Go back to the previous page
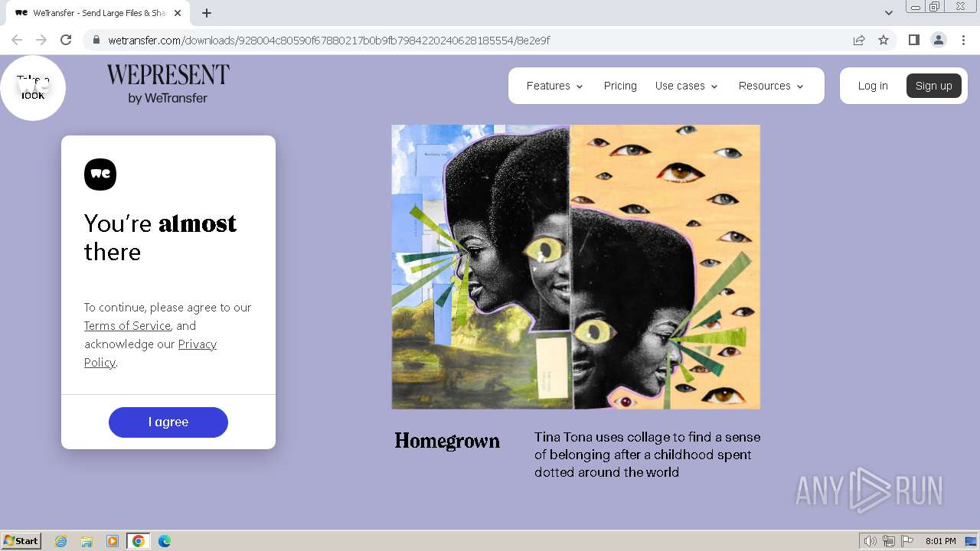The width and height of the screenshot is (980, 551). pyautogui.click(x=17, y=40)
